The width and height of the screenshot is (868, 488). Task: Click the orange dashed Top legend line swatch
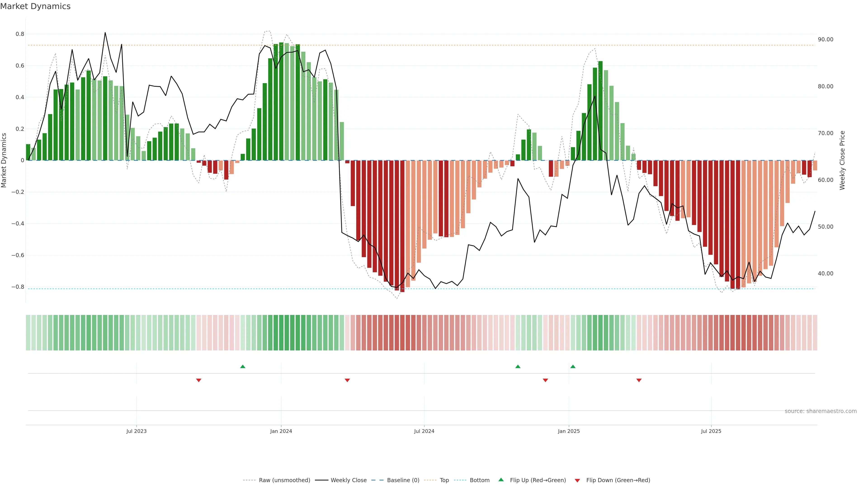[430, 480]
